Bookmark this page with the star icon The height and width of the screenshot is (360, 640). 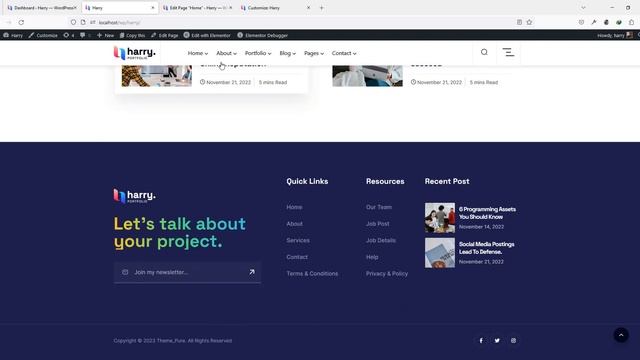pos(529,22)
